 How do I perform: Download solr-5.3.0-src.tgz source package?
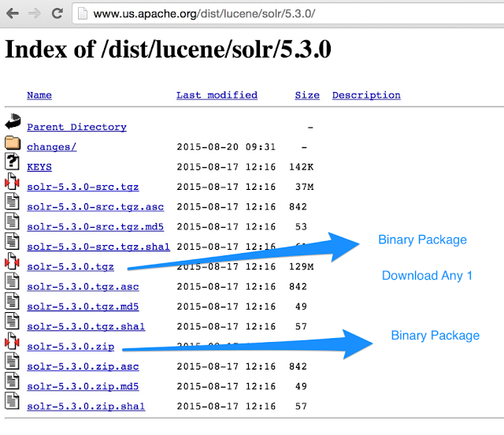[x=83, y=187]
